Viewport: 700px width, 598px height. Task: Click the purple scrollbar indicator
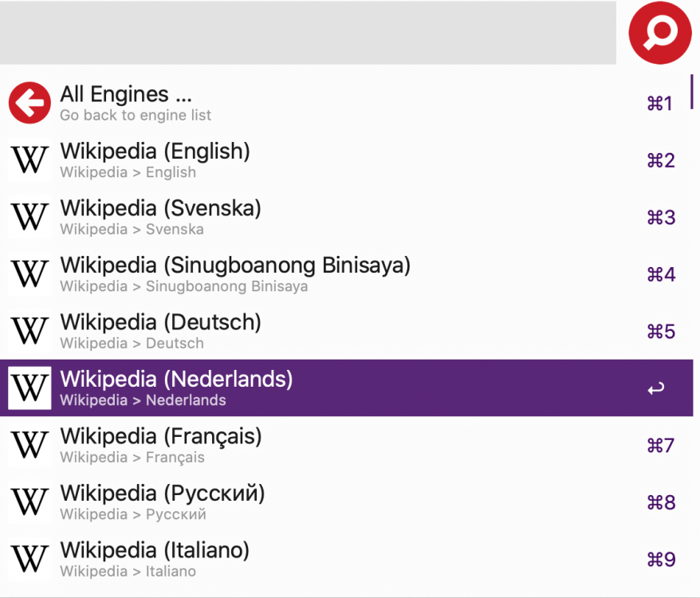point(691,92)
